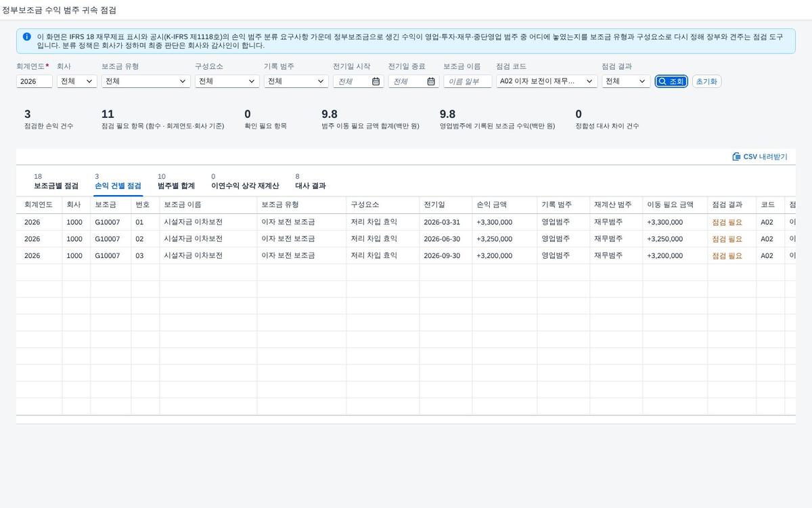The image size is (812, 508).
Task: Select the 점검한 손익 건수 summary tile
Action: tap(49, 119)
